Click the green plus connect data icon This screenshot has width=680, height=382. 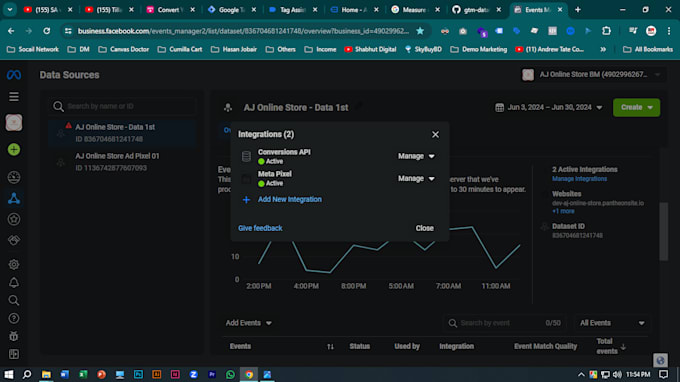14,150
